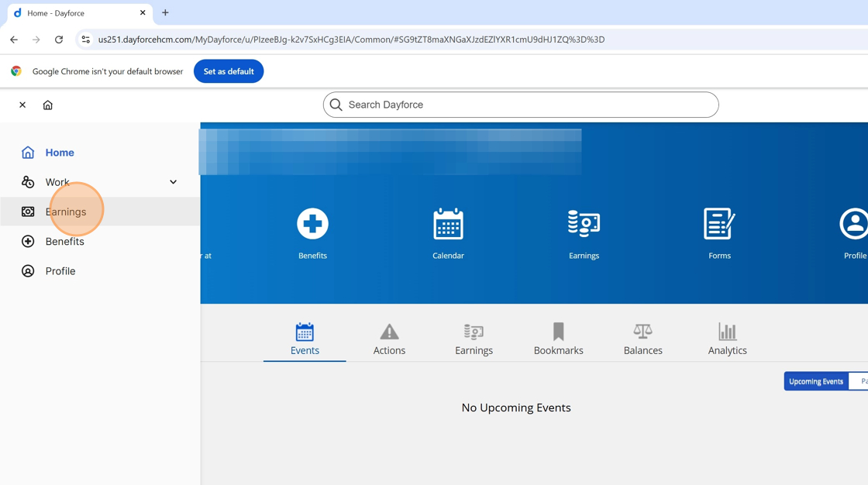
Task: Switch to the Bookmarks tab
Action: coord(559,339)
